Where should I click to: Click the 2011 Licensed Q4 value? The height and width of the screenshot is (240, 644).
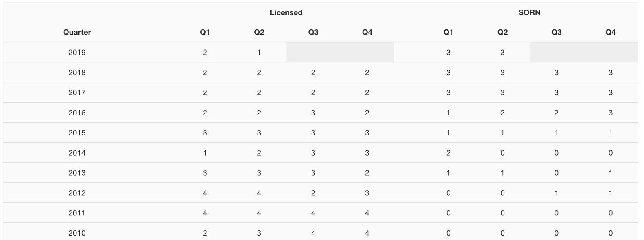point(367,213)
